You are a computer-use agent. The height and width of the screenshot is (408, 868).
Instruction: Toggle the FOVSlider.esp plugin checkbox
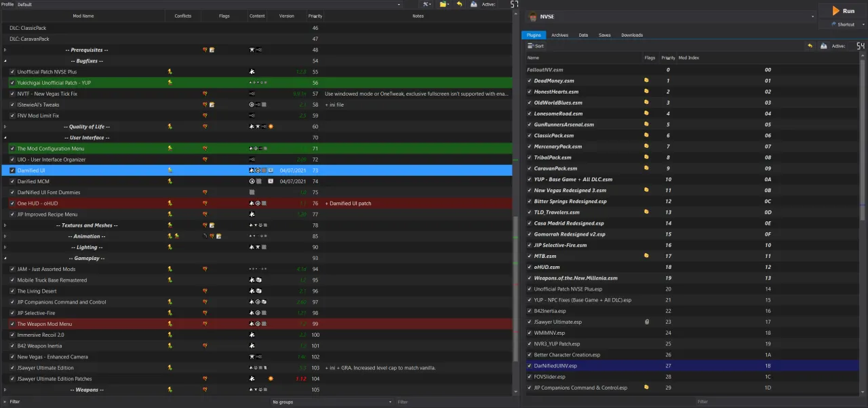(530, 377)
